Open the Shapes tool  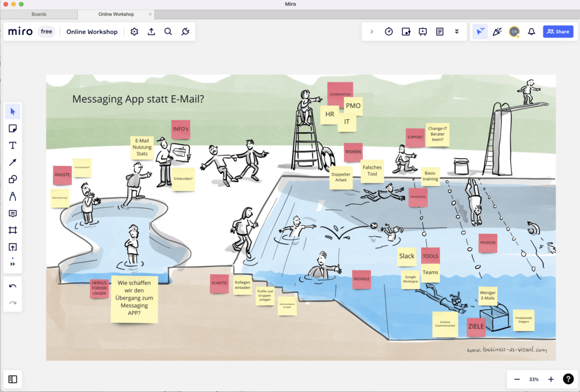coord(13,179)
